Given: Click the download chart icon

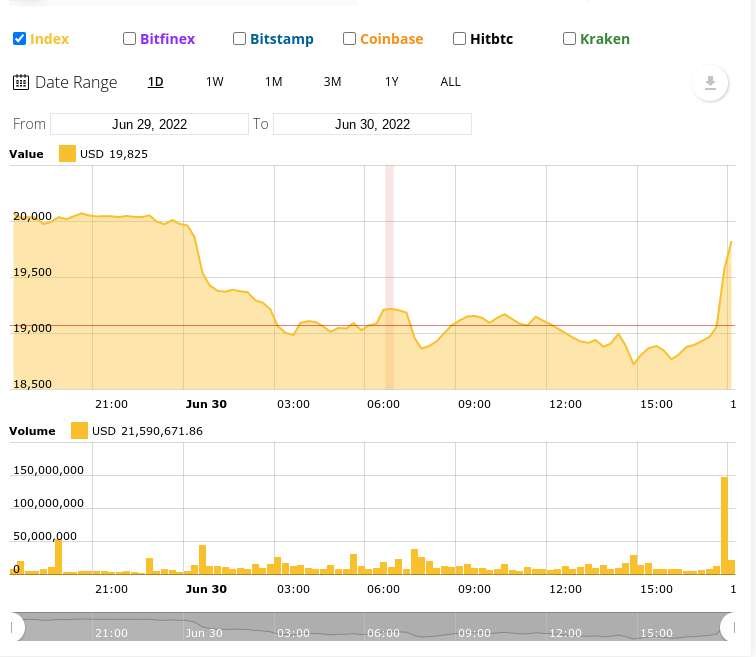Looking at the screenshot, I should (x=710, y=83).
